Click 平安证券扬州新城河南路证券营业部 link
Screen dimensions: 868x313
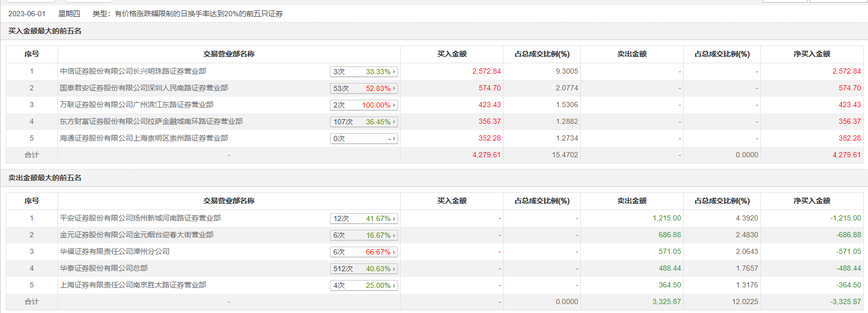click(x=140, y=218)
